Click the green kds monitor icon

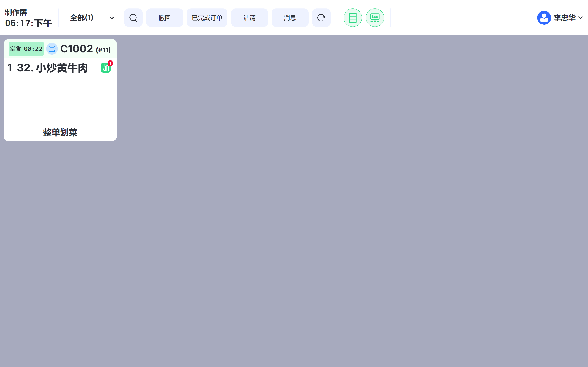pos(375,18)
